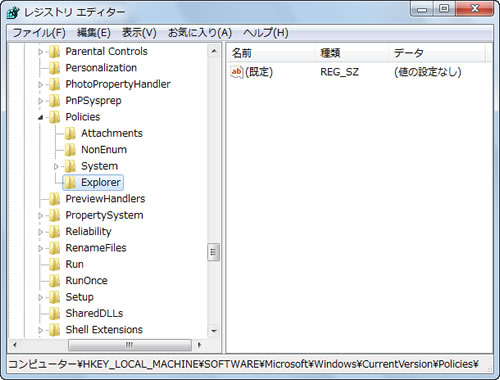Select the (既定) string value icon
This screenshot has width=500, height=380.
[x=236, y=72]
